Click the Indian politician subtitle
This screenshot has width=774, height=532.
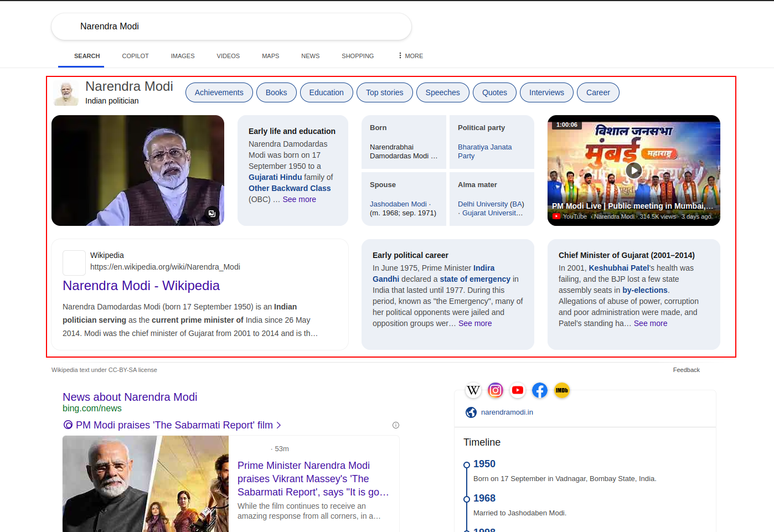[x=112, y=101]
